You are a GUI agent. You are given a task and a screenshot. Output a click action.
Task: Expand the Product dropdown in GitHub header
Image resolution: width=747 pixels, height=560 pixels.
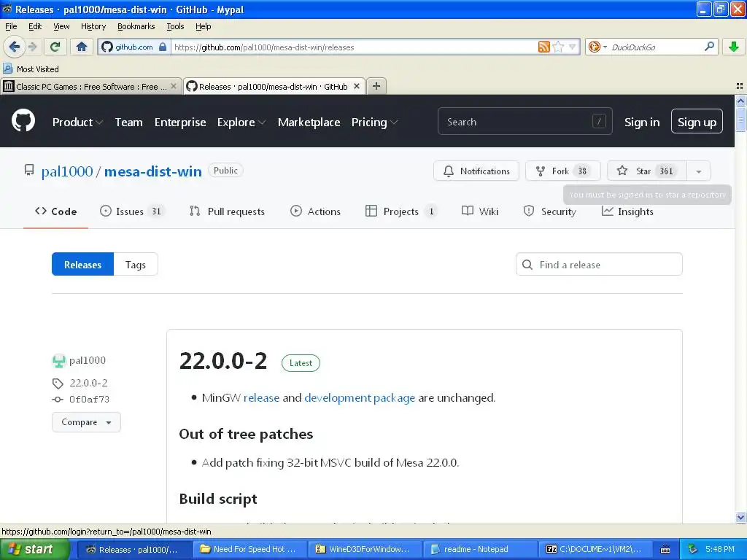point(77,122)
